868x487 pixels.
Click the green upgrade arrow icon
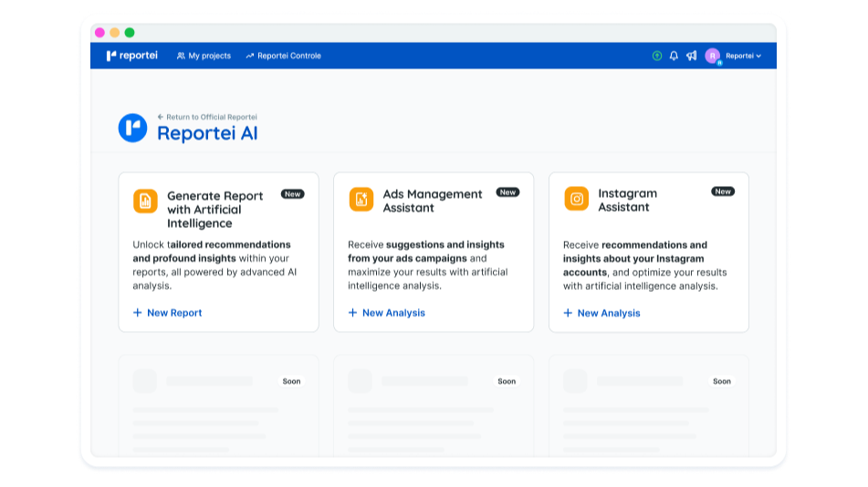[657, 56]
